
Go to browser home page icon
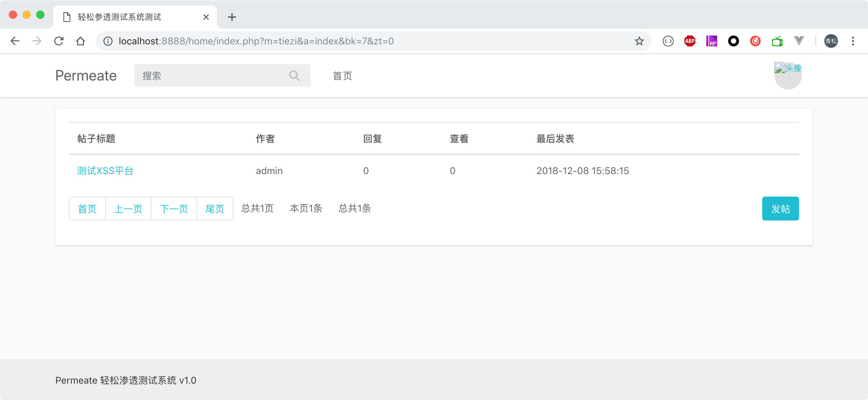[81, 41]
